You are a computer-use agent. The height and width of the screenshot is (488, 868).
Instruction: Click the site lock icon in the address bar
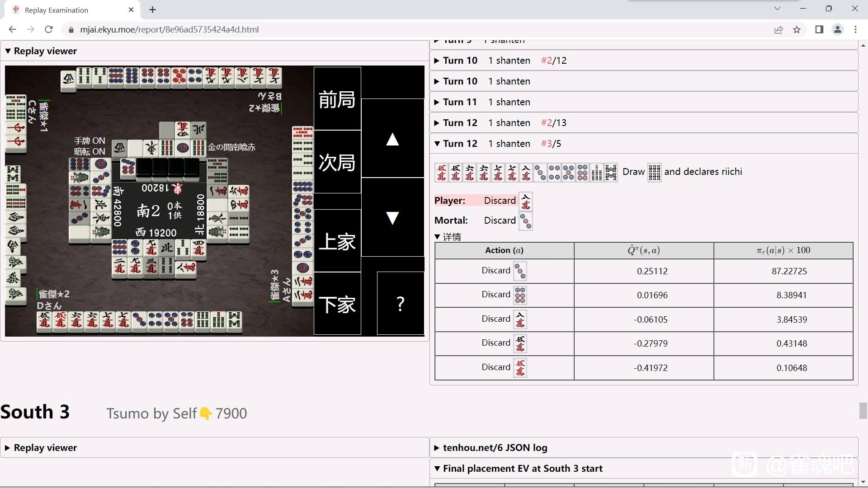coord(71,29)
